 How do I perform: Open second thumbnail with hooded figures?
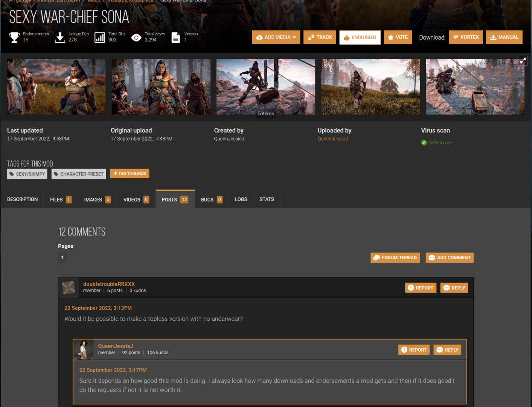161,87
